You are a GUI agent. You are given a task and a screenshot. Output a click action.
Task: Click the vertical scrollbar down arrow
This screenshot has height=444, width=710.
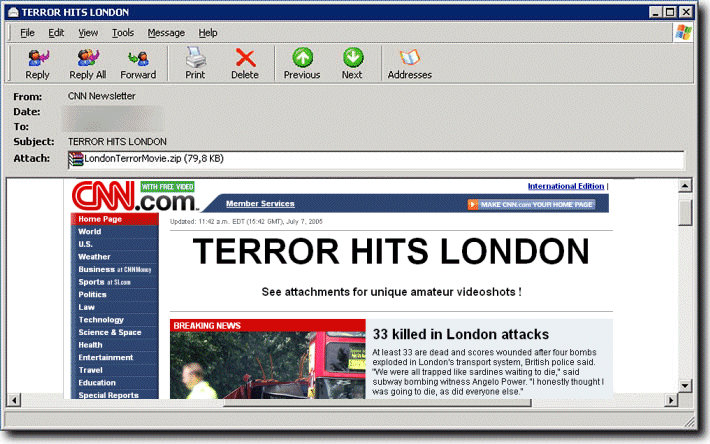coord(685,385)
